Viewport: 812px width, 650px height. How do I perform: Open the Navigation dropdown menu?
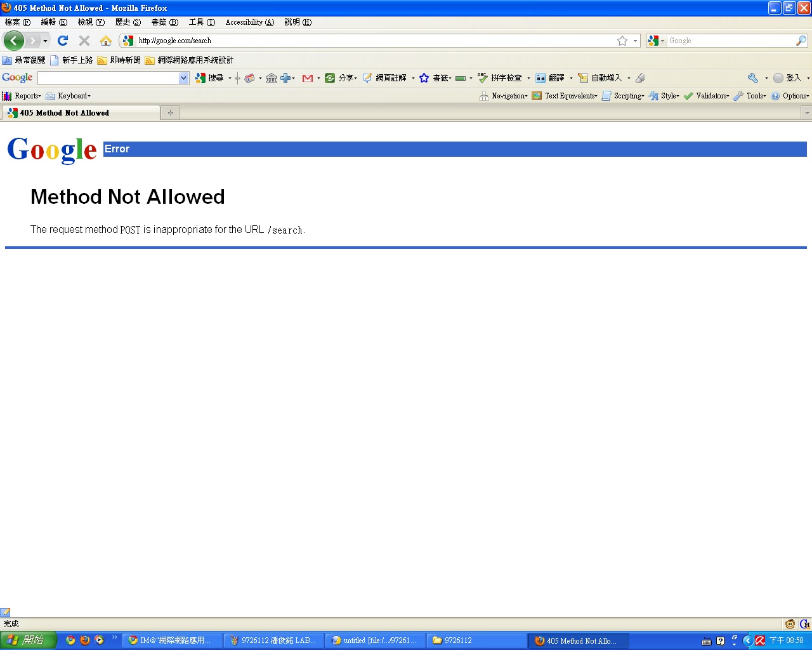point(503,96)
